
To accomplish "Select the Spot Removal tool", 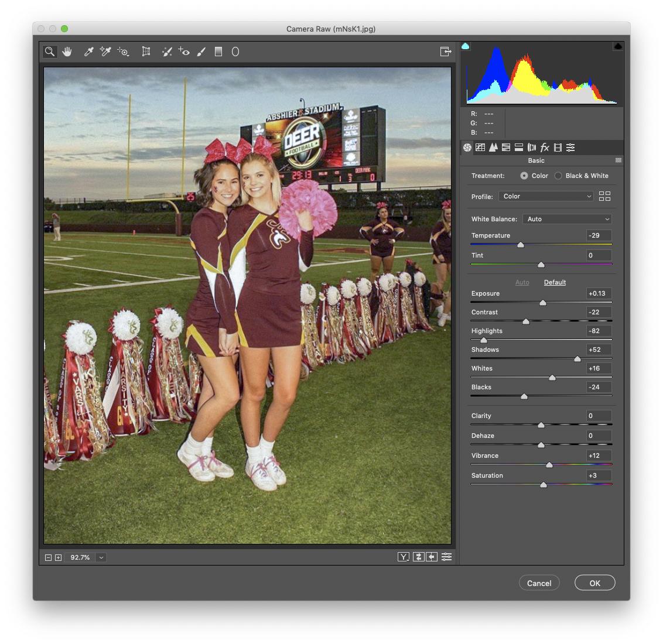I will 167,52.
